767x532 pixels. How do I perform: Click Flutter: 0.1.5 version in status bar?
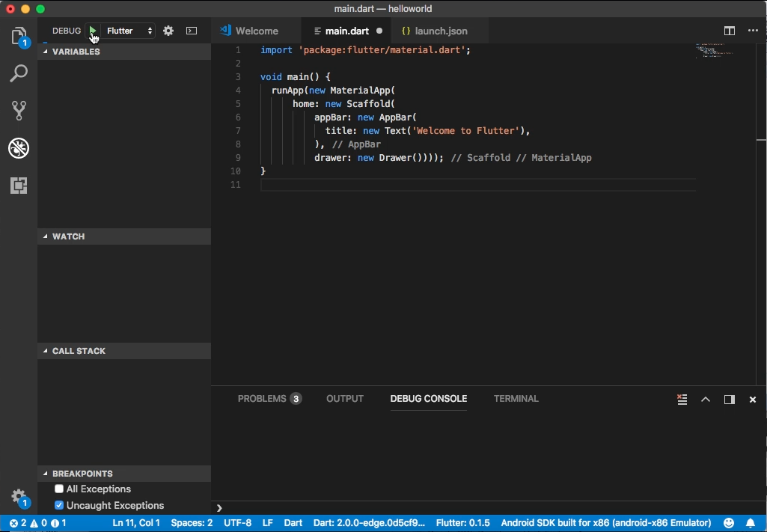462,523
